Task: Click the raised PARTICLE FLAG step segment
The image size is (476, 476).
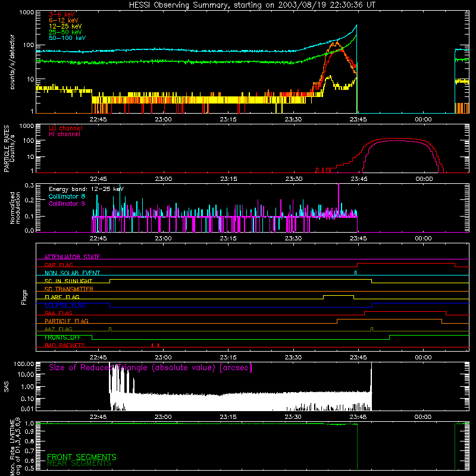Action: tap(389, 320)
